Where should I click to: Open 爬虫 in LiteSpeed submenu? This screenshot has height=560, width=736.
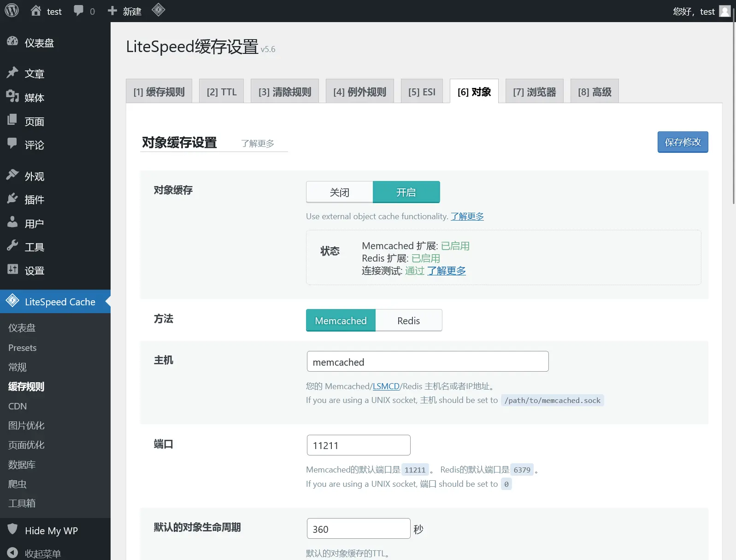pyautogui.click(x=18, y=484)
